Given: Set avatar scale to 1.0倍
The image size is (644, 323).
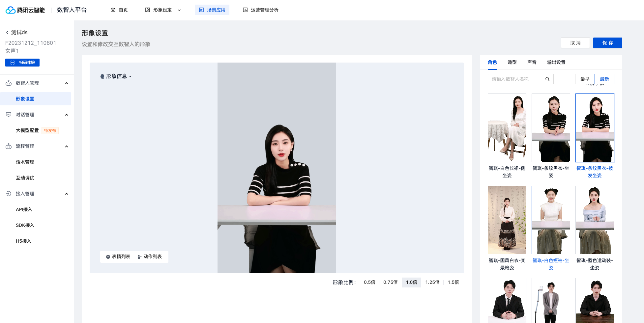Looking at the screenshot, I should [x=411, y=282].
